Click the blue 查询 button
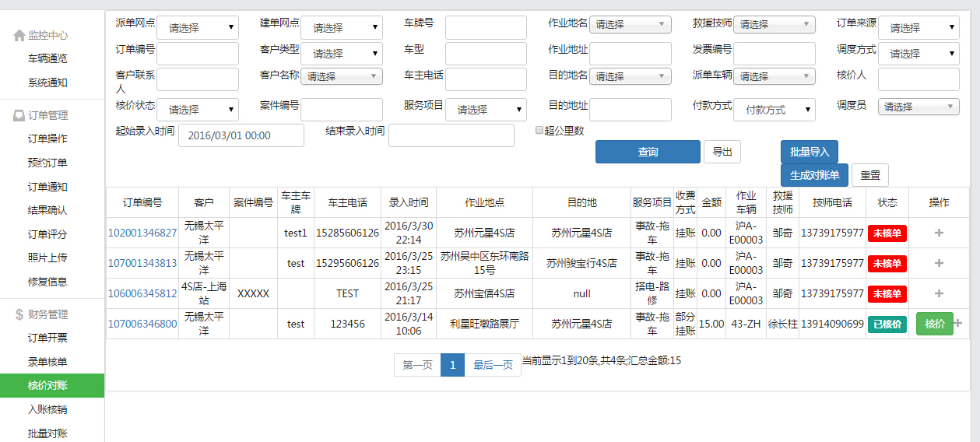This screenshot has height=442, width=980. coord(647,152)
